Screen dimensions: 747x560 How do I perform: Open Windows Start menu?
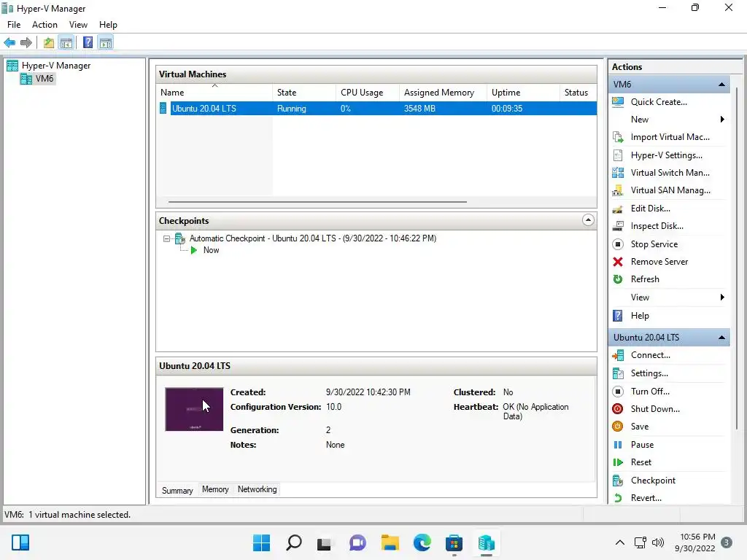pyautogui.click(x=261, y=542)
